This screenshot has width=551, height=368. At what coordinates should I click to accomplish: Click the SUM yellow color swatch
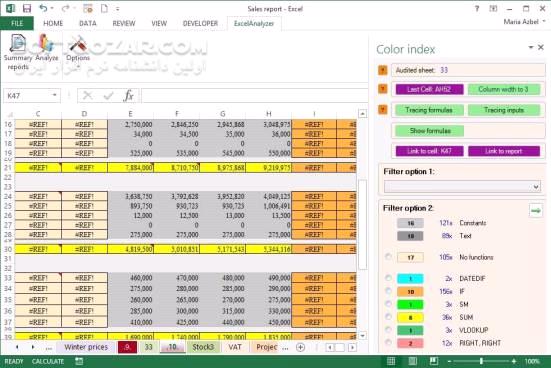[410, 317]
